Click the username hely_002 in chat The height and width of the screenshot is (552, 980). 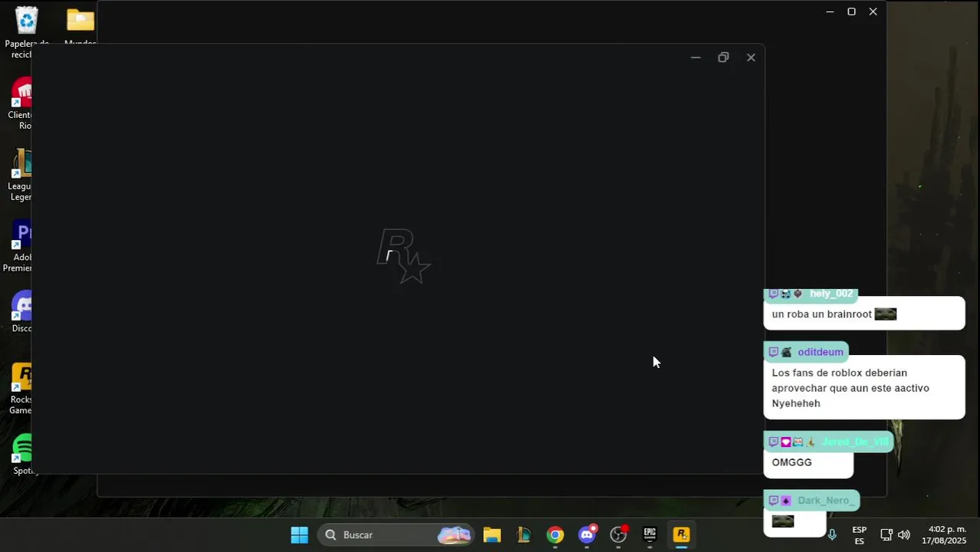coord(831,294)
